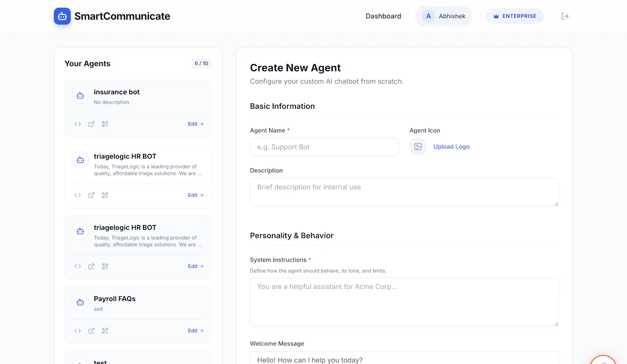Click 'Configure your custom AI chatbot' subtitle

pyautogui.click(x=327, y=81)
